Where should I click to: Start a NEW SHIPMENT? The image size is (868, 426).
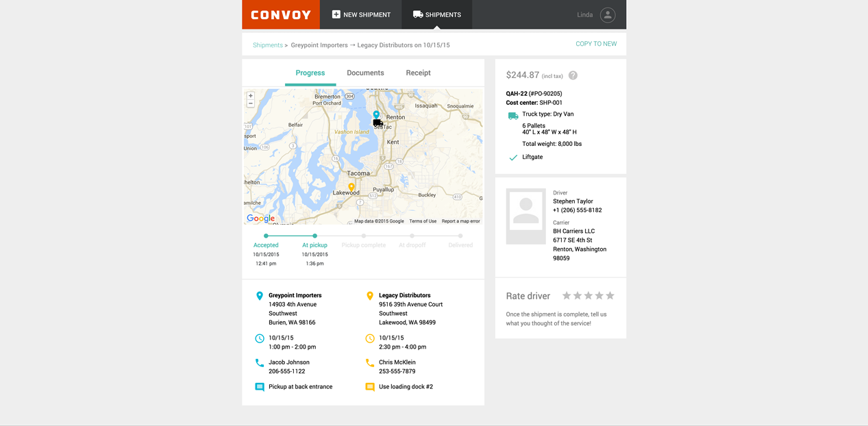point(360,14)
